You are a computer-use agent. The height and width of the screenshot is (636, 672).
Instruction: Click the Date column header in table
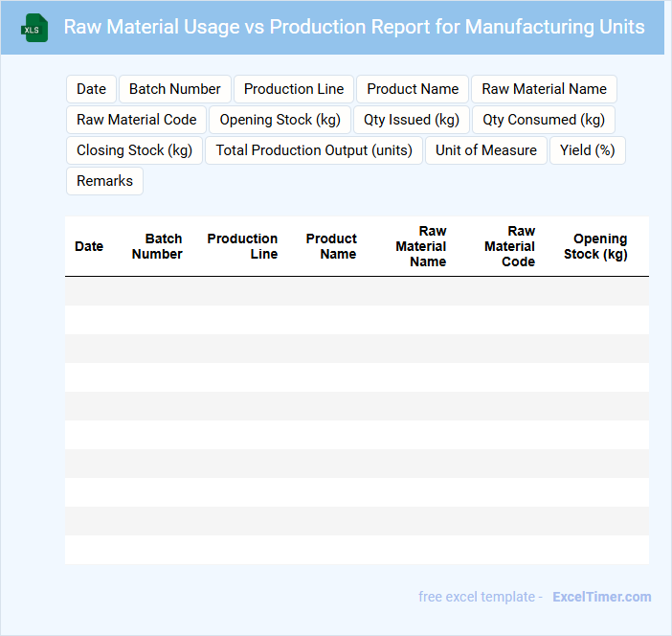click(x=89, y=246)
